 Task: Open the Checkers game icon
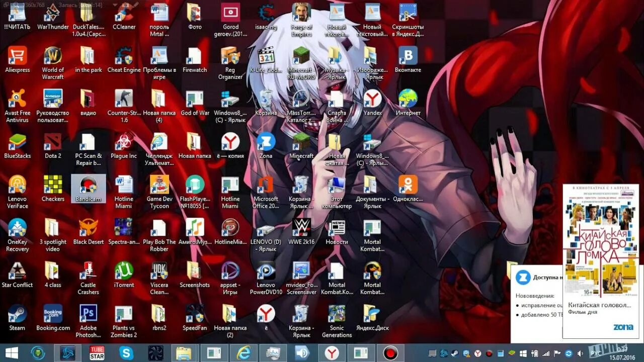pos(53,189)
